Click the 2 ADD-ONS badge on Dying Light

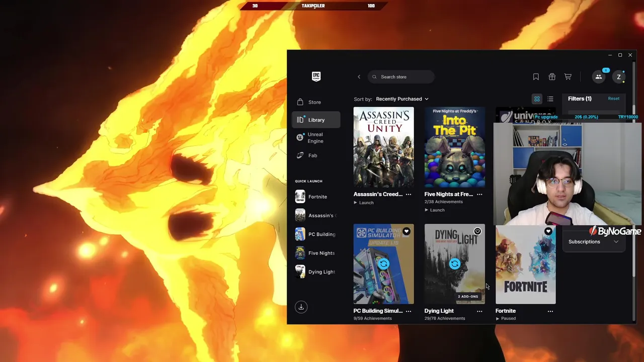pos(468,297)
